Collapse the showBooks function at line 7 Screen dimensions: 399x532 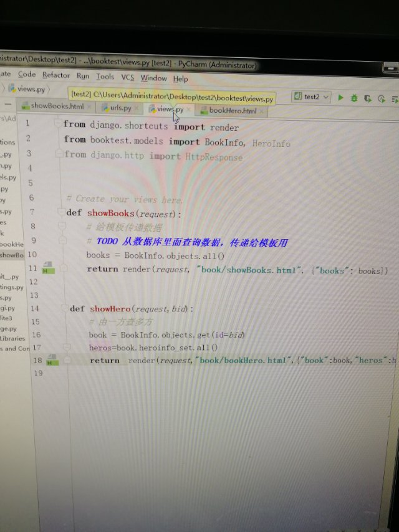coord(60,212)
